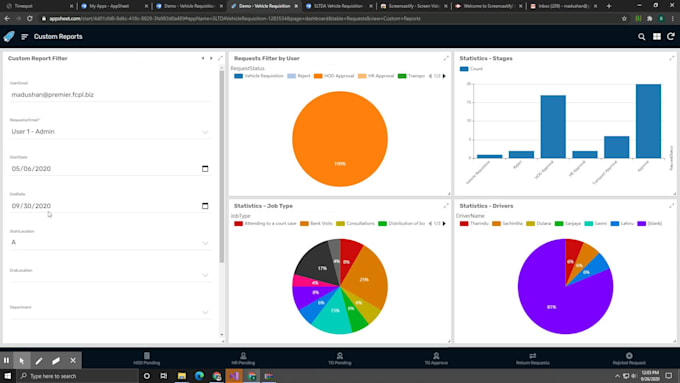The image size is (680, 383).
Task: Go to next record in Custom Report Filter
Action: click(x=211, y=58)
